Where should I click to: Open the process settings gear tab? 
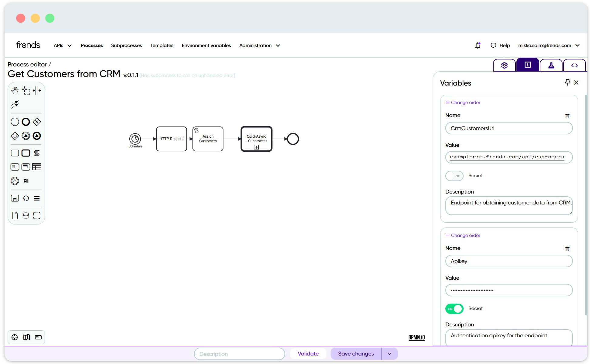[x=504, y=65]
